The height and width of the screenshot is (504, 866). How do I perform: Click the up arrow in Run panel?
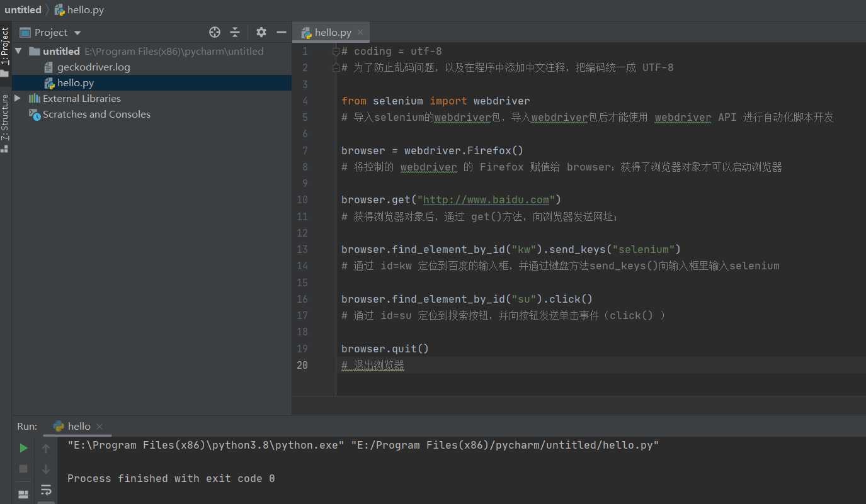click(x=46, y=448)
